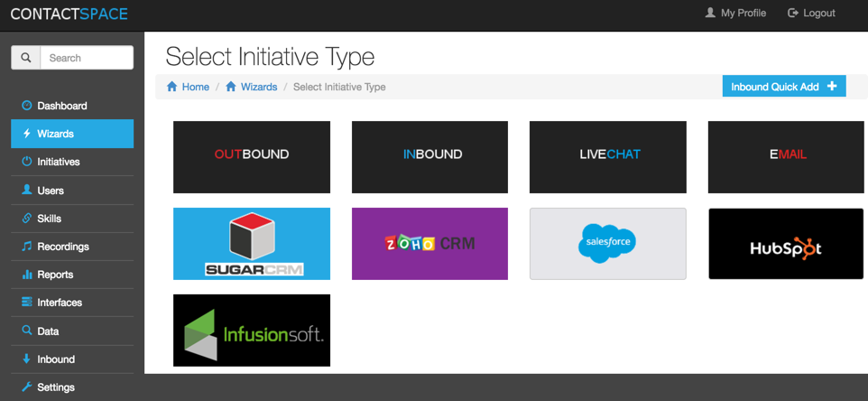Select the Salesforce integration tile
The height and width of the screenshot is (401, 868).
pos(608,244)
